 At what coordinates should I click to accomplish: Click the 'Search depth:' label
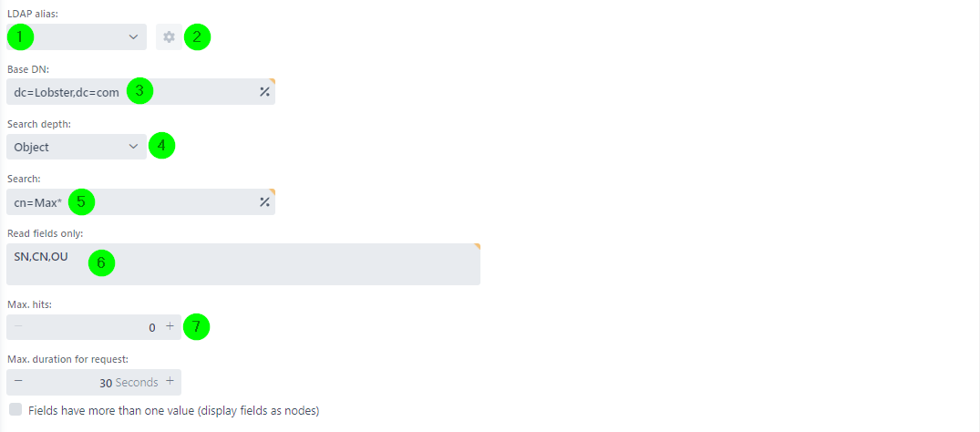click(39, 125)
